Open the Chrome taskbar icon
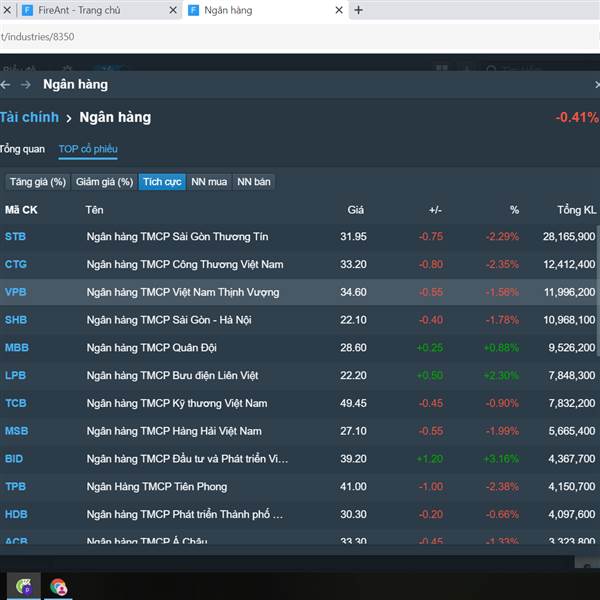This screenshot has height=600, width=600. (x=59, y=587)
